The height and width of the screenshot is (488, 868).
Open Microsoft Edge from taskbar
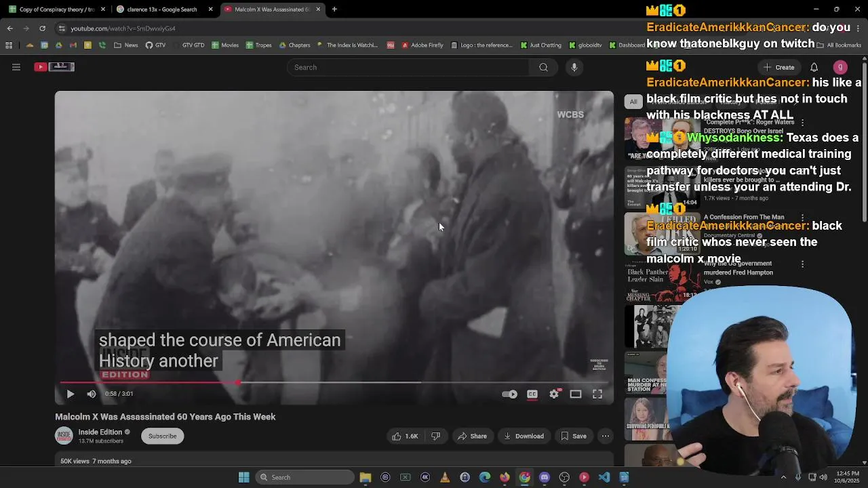coord(485,477)
